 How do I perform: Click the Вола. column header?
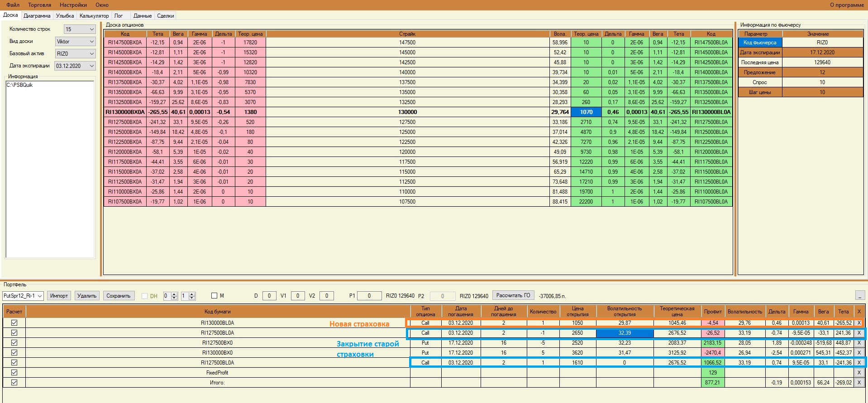click(x=560, y=34)
